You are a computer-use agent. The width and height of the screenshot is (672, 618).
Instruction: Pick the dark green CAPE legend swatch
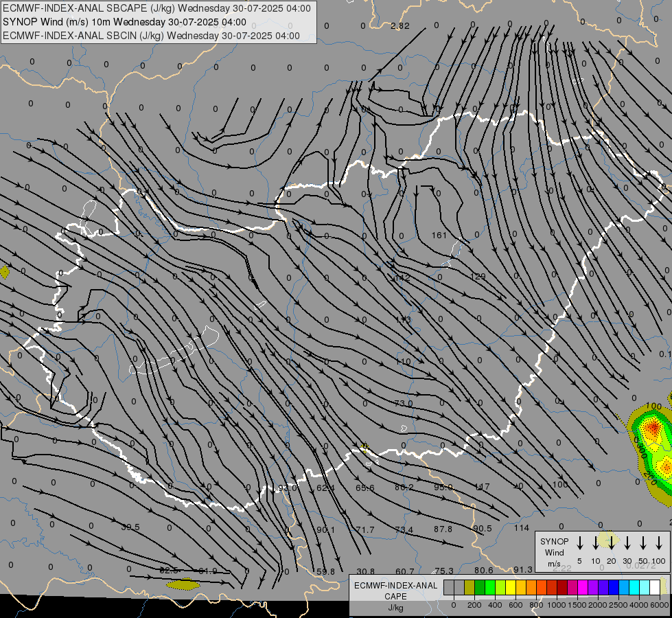pos(480,587)
